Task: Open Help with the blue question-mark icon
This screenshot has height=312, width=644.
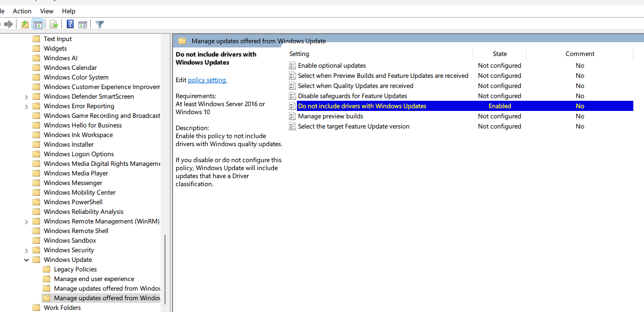Action: click(x=70, y=24)
